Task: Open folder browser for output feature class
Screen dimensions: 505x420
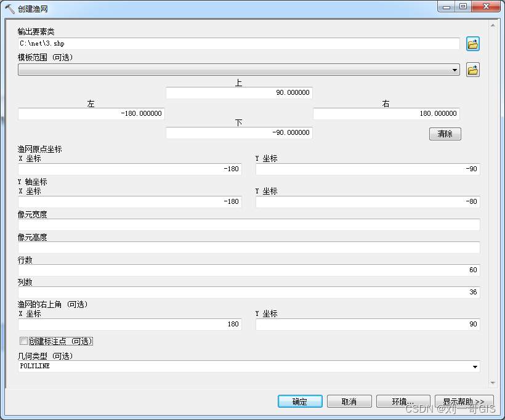Action: tap(473, 44)
